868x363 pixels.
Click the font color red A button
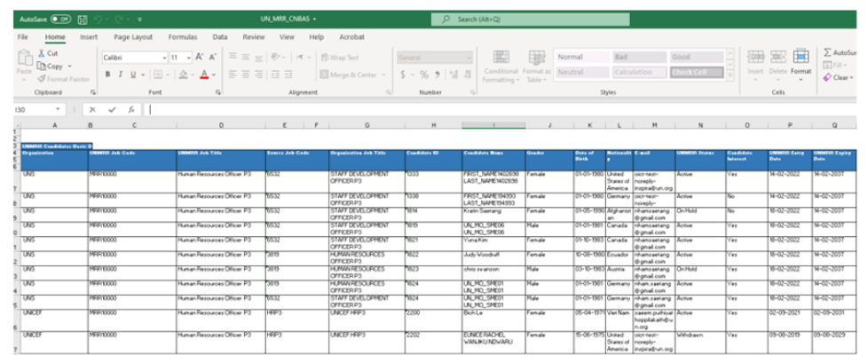pos(202,75)
